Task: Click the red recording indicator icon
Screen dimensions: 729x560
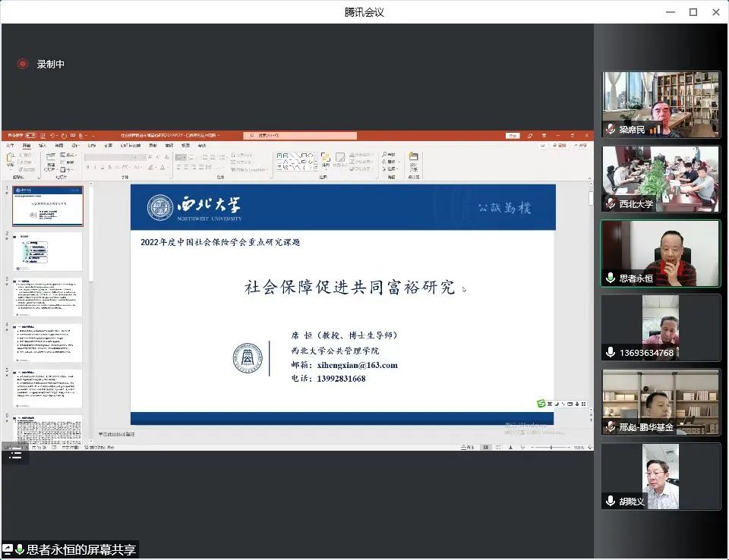Action: [x=23, y=64]
